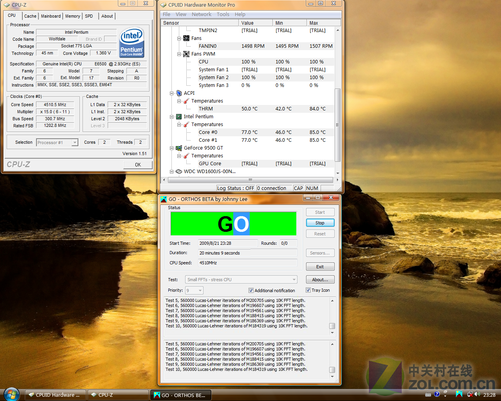The width and height of the screenshot is (501, 401).
Task: Click the Max column header
Action: click(x=323, y=23)
